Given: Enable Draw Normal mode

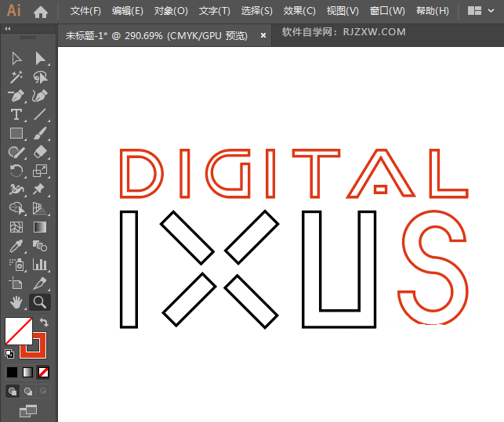Looking at the screenshot, I should coord(13,391).
